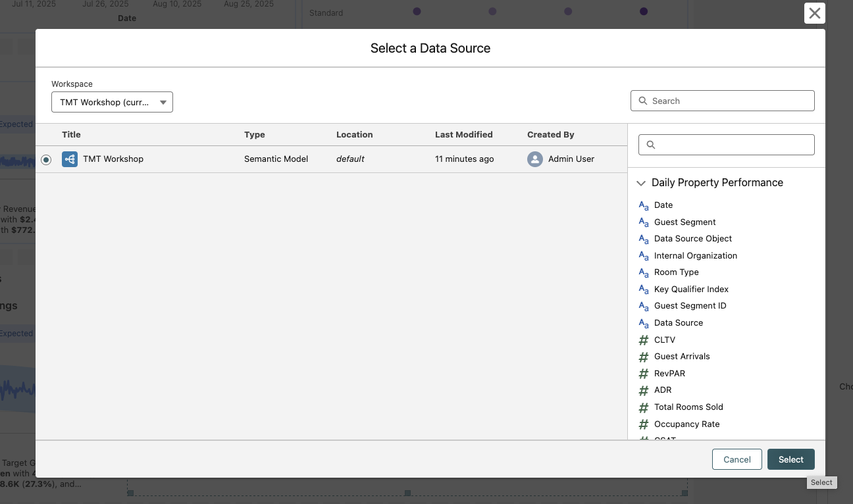
Task: Sort by the Title column header
Action: [x=71, y=135]
